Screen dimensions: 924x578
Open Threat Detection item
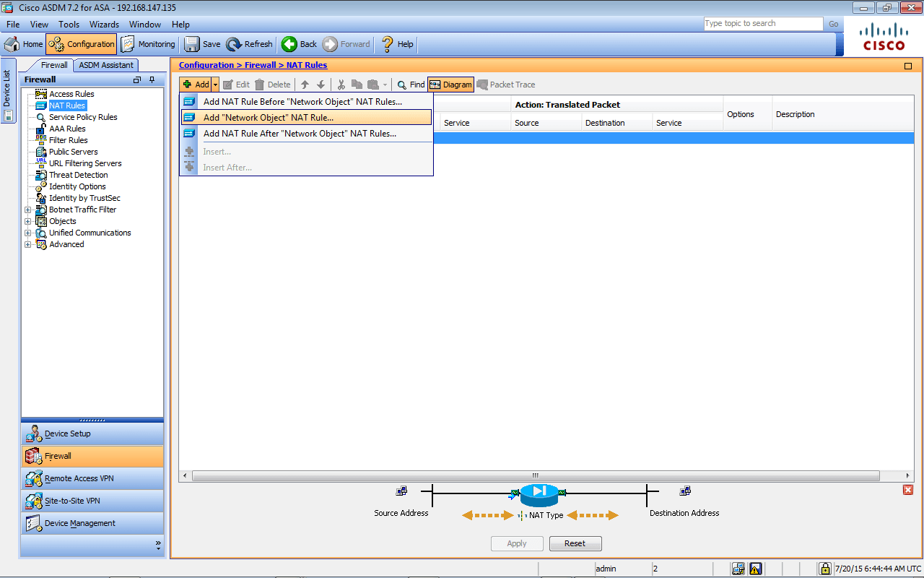(79, 175)
